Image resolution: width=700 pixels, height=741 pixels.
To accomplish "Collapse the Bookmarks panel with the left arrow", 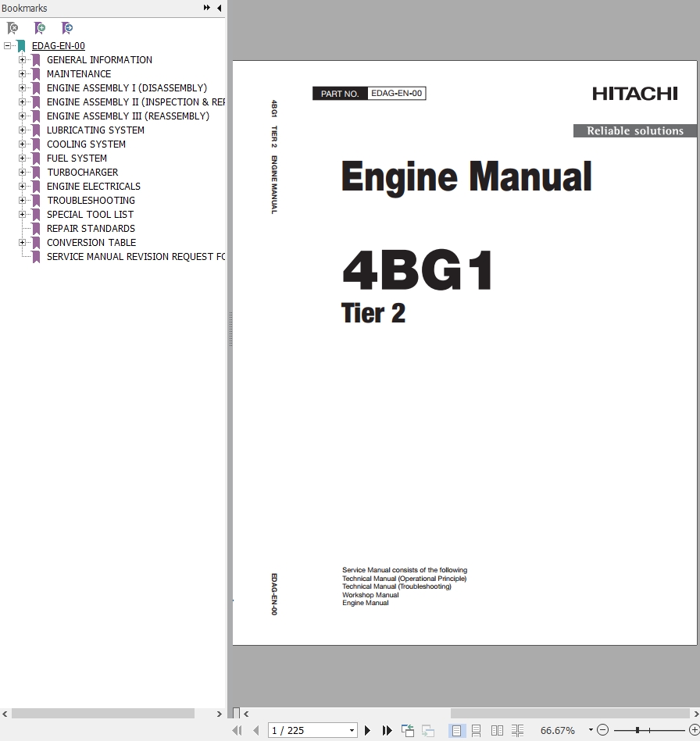I will [219, 8].
